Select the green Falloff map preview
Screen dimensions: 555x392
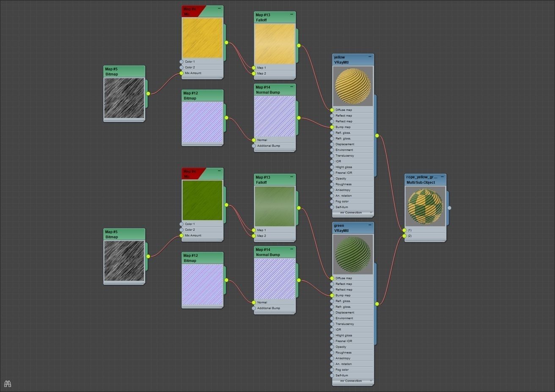pyautogui.click(x=275, y=206)
